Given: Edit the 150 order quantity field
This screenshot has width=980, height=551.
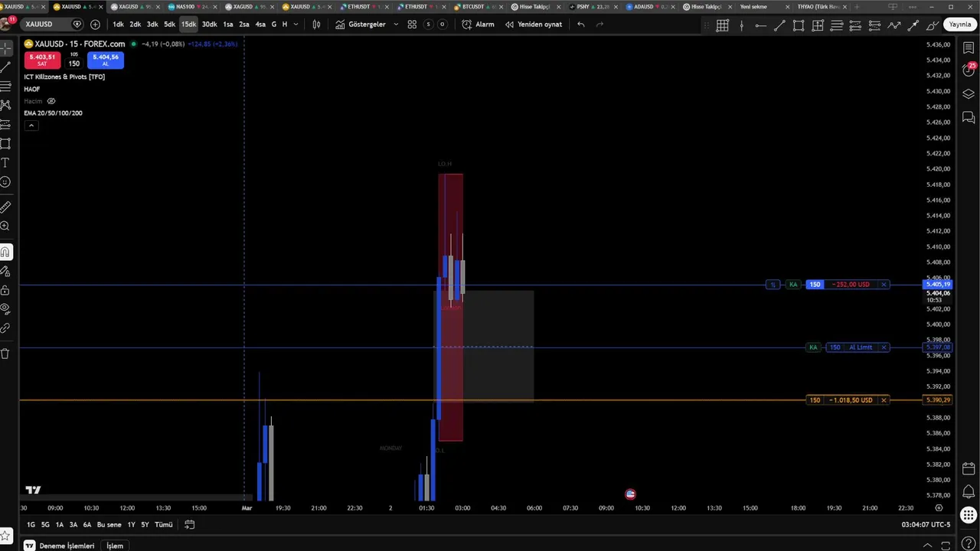Looking at the screenshot, I should click(73, 63).
